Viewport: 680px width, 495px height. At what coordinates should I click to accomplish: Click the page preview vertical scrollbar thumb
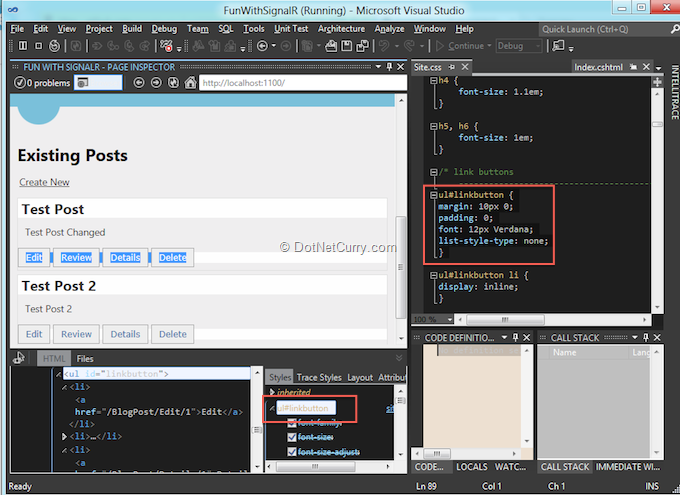point(401,267)
